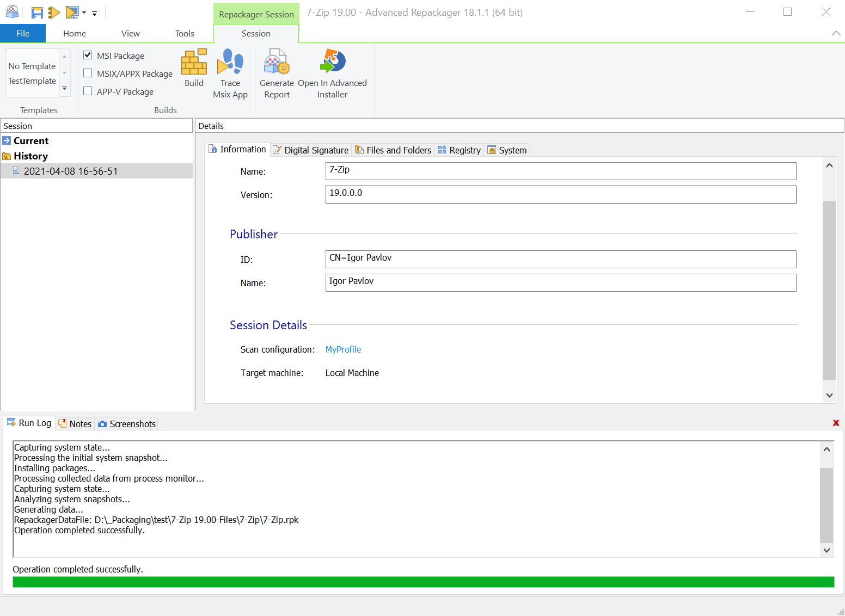Click the 'Analyzing system snapshots...' log line
Screen dimensions: 845x616
[72, 499]
